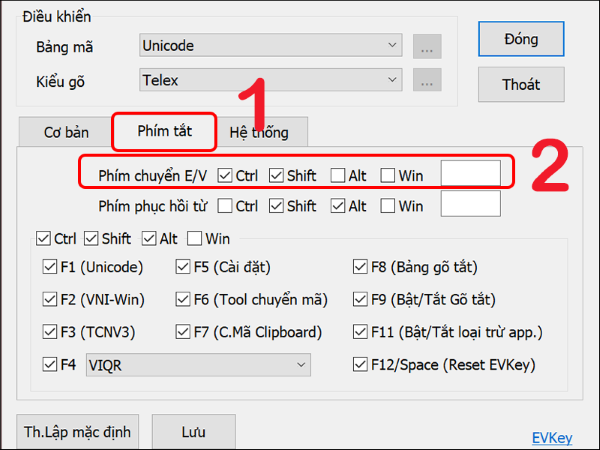Screen dimensions: 600x450
Task: Click the Phím chuyển E/V key input box
Action: coord(470,175)
